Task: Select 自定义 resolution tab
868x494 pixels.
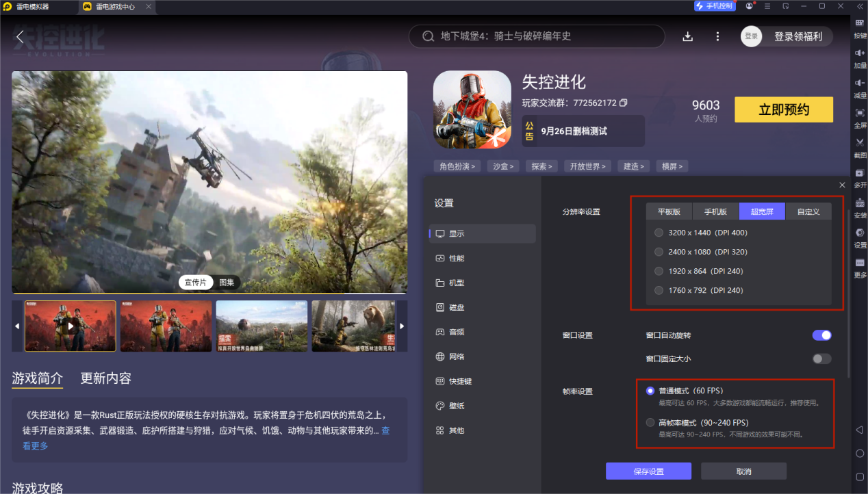Action: click(808, 211)
